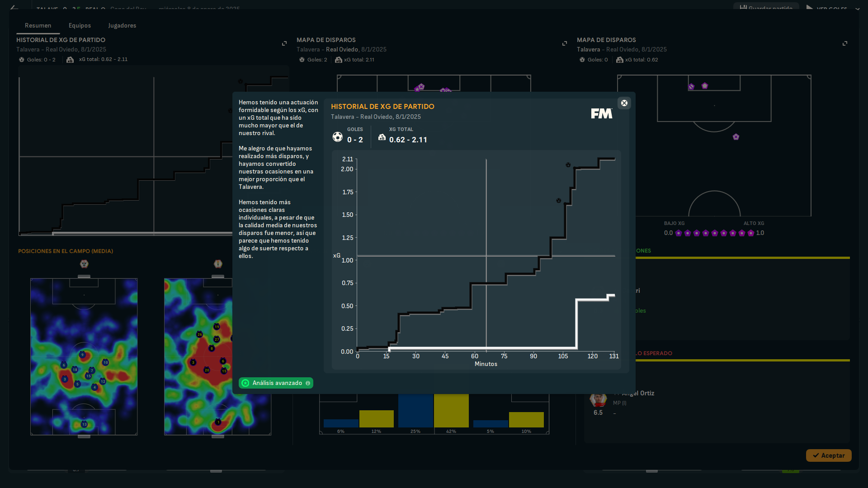Expand the Talavera shot map panel
Viewport: 868px width, 488px height.
[x=845, y=43]
